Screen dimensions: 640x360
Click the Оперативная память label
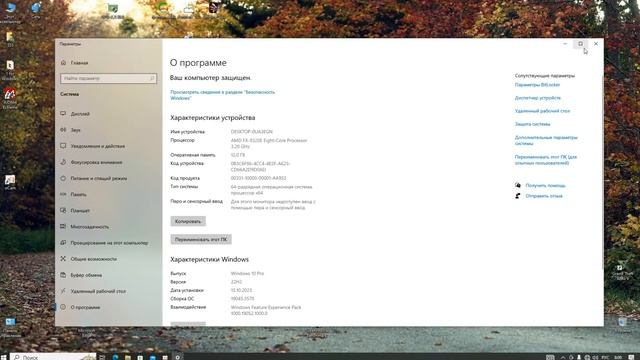(193, 155)
